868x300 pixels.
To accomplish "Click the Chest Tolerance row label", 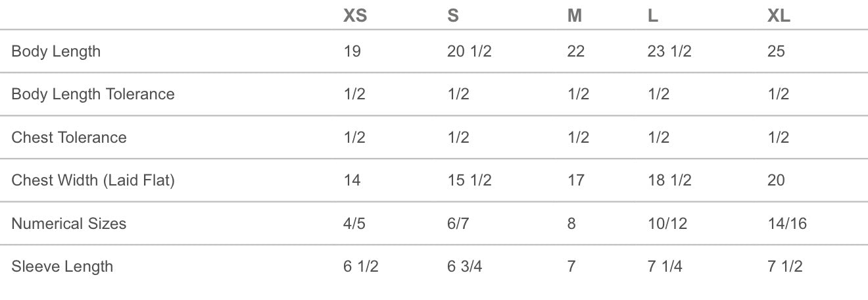I will (x=69, y=137).
